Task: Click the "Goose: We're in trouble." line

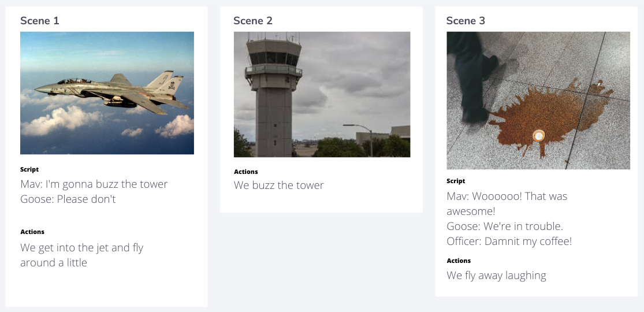Action: (504, 226)
